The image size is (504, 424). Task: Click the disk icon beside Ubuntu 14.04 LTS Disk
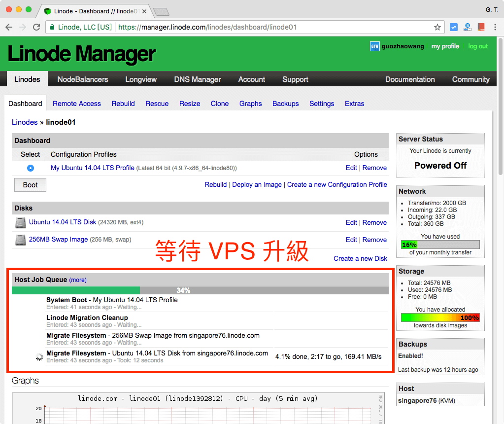click(x=20, y=222)
